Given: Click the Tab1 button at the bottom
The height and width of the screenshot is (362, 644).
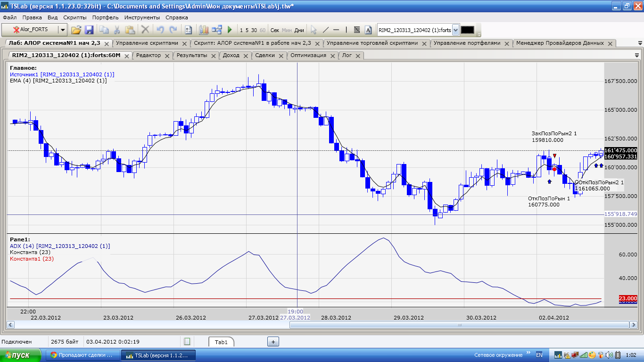Looking at the screenshot, I should coord(221,342).
